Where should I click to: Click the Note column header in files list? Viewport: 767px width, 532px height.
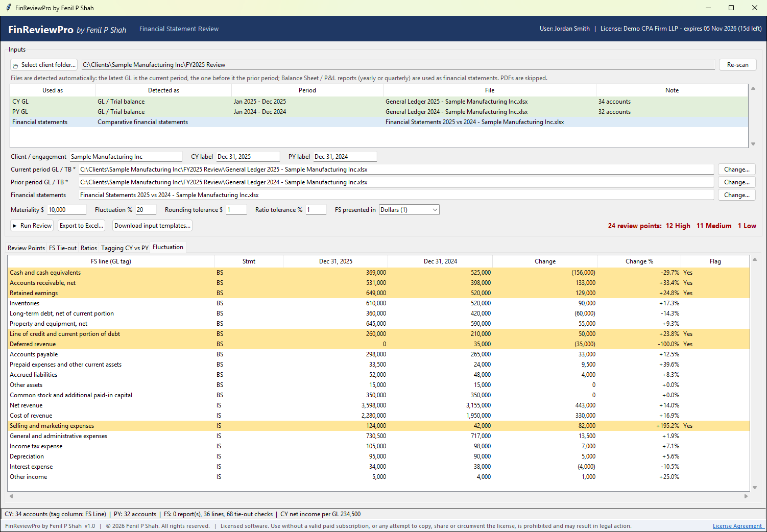672,90
